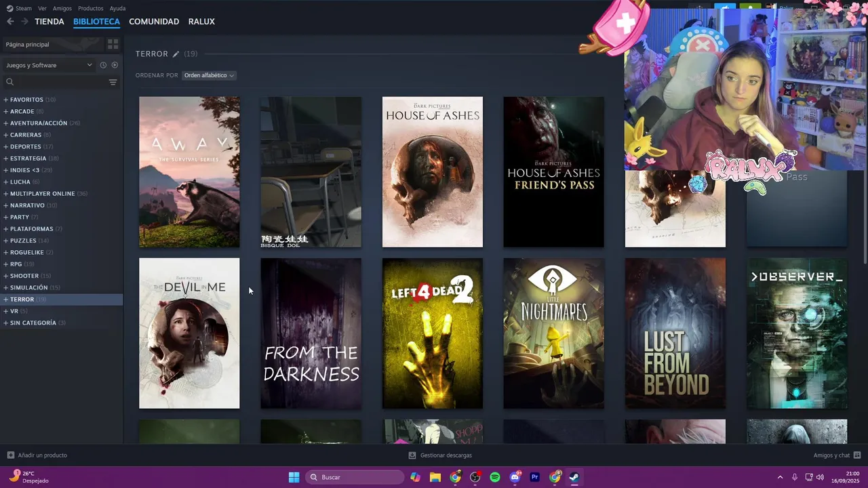Screen dimensions: 868x488
Task: Go forward with the right arrow
Action: click(x=24, y=22)
